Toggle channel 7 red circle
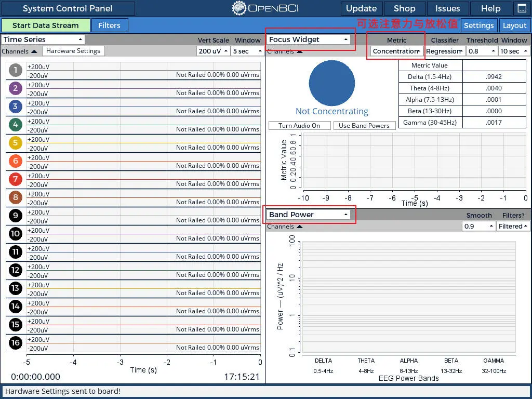This screenshot has width=532, height=399. [x=15, y=179]
